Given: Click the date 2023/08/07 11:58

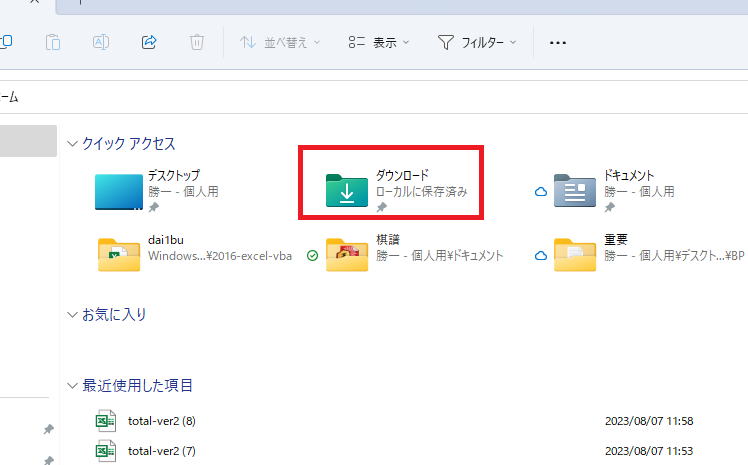Looking at the screenshot, I should tap(649, 421).
